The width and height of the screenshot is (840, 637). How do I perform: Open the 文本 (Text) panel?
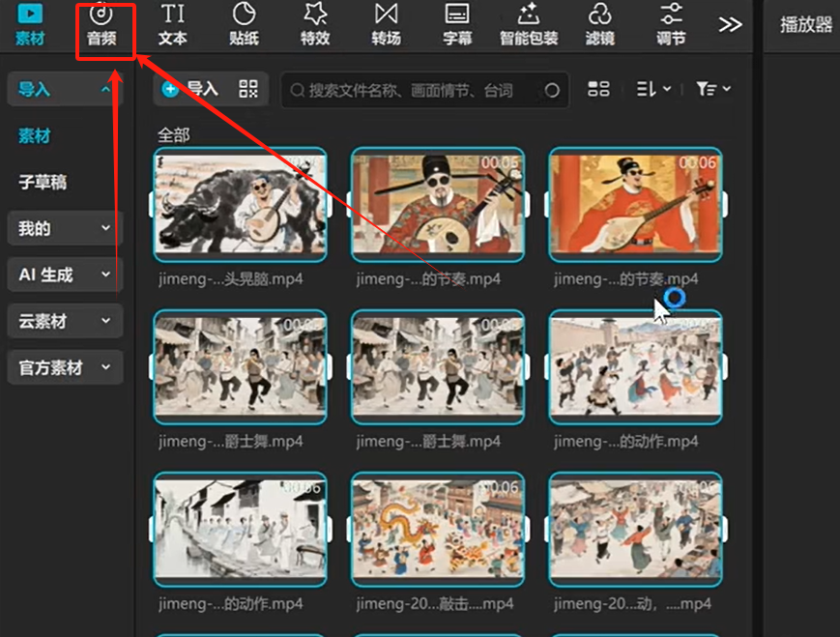click(173, 26)
